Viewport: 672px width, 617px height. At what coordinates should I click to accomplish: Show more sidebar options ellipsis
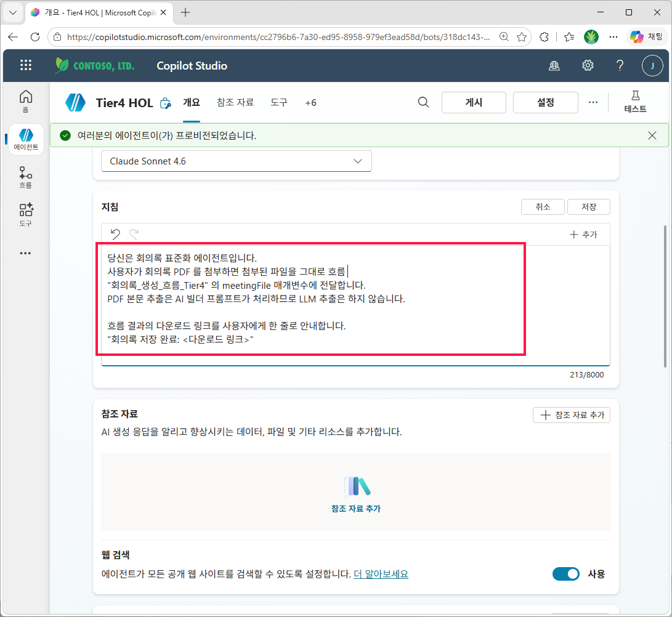pos(26,253)
